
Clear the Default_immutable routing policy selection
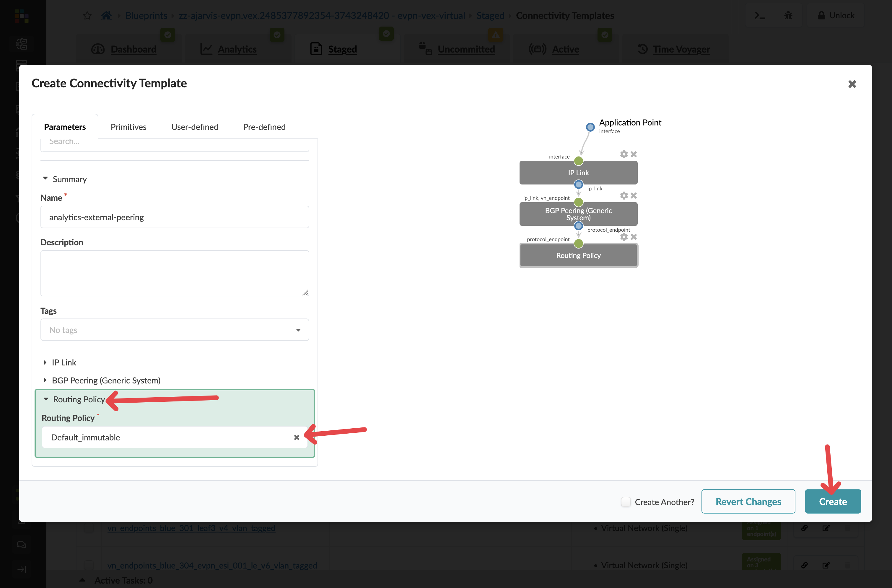pyautogui.click(x=297, y=437)
